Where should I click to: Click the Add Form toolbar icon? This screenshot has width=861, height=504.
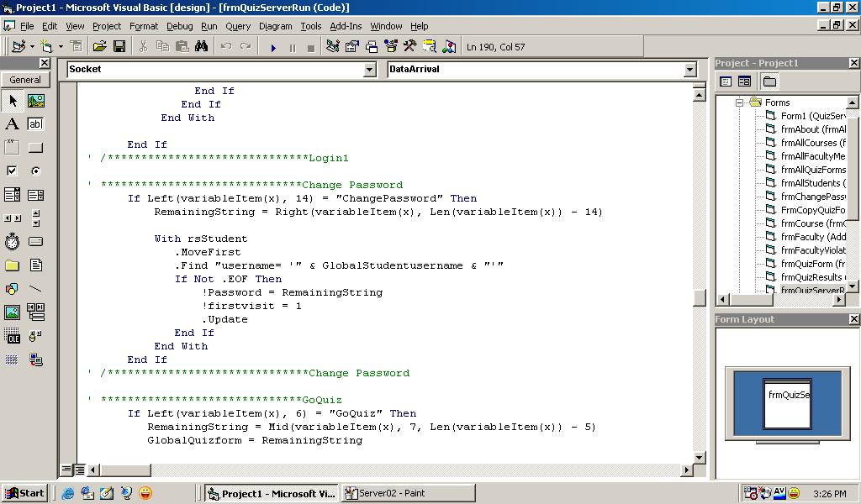click(47, 46)
